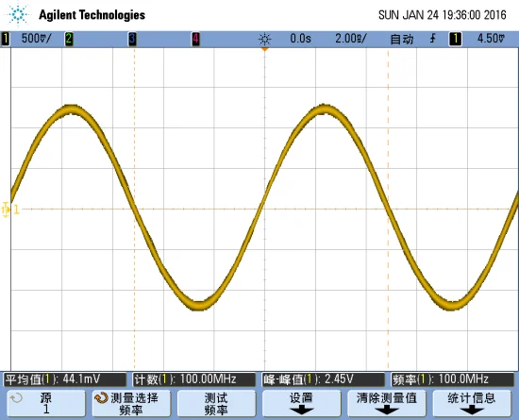Click the 测试 频率 softkey
Screen dimensions: 519x420
pyautogui.click(x=216, y=403)
